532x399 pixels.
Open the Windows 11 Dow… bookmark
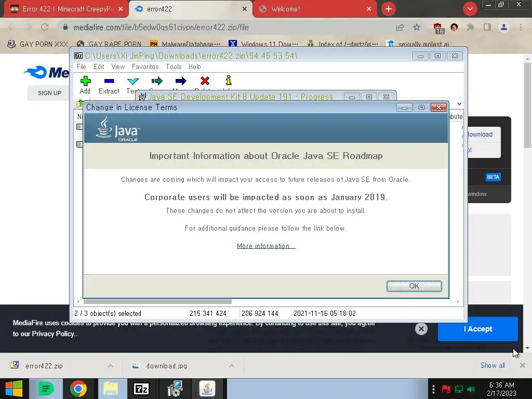coord(263,44)
